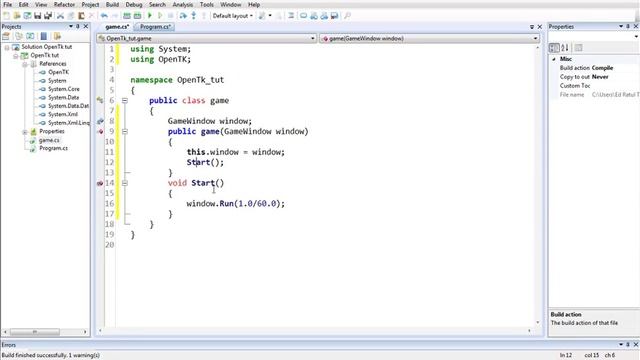Open the Build menu
The image size is (640, 360).
coord(112,4)
